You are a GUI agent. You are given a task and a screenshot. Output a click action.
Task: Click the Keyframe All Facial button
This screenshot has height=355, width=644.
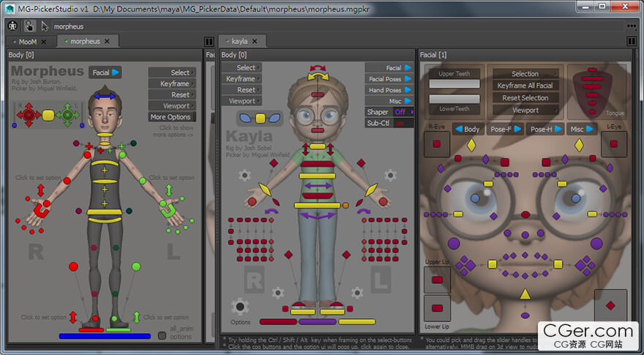(x=525, y=86)
